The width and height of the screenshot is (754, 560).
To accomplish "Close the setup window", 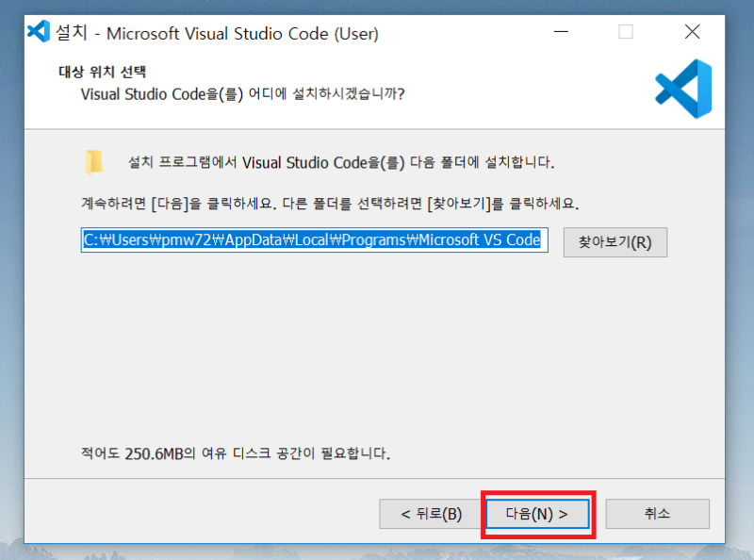I will 692,32.
